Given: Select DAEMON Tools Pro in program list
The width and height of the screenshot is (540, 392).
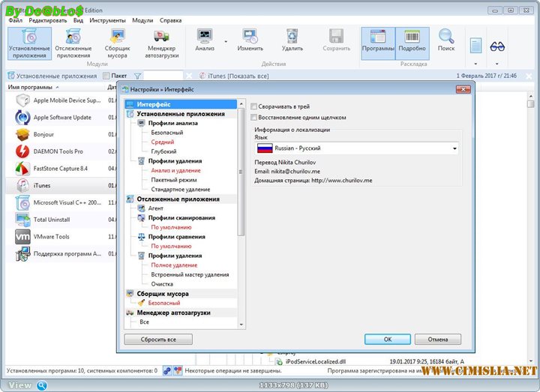Looking at the screenshot, I should coord(58,151).
